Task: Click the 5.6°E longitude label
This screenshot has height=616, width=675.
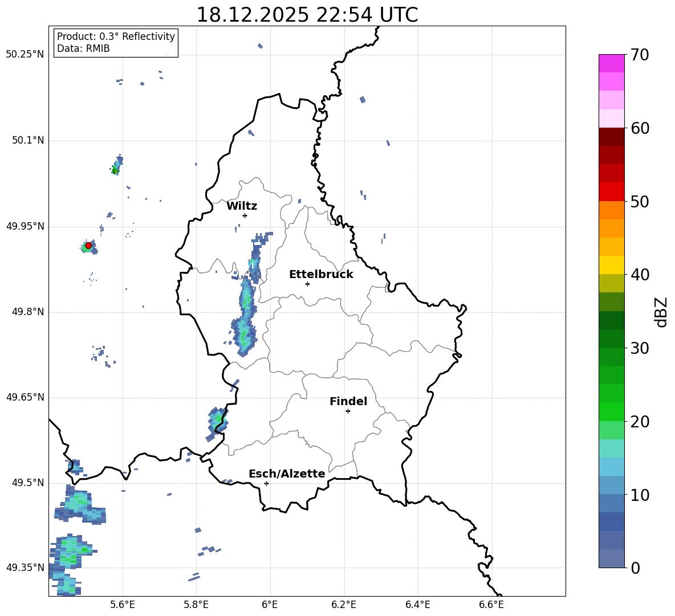Action: pyautogui.click(x=122, y=605)
